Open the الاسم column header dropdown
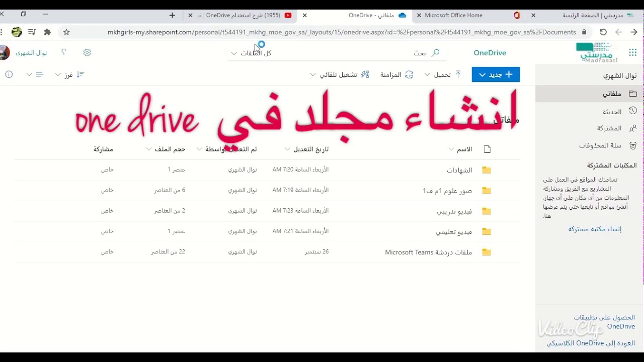Viewport: 644px width, 362px height. pos(451,149)
